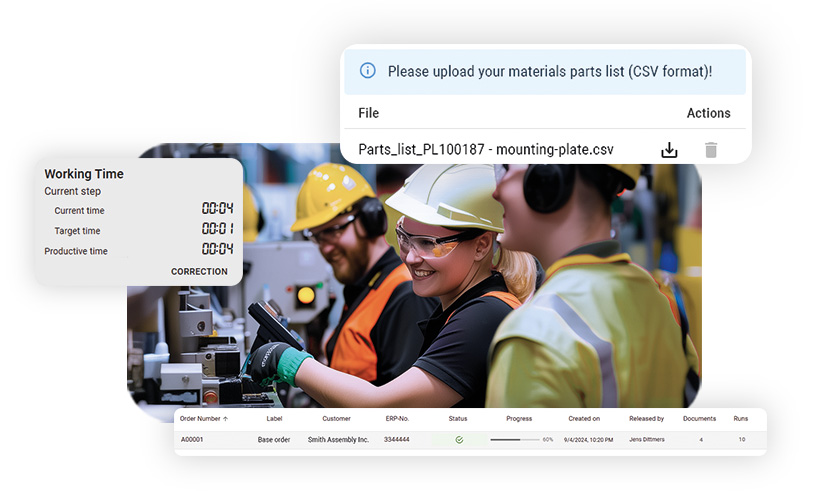Click the factory workers photo
The width and height of the screenshot is (816, 493).
point(414,284)
